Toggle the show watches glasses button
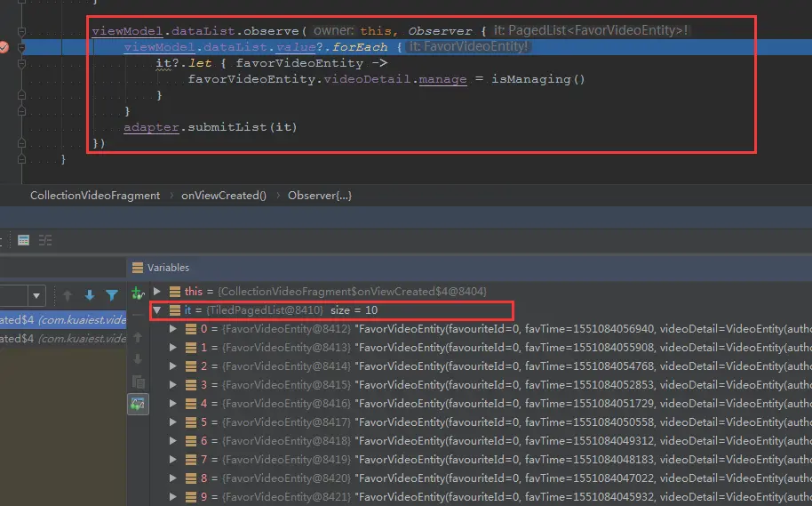Viewport: 812px width, 506px height. click(138, 404)
